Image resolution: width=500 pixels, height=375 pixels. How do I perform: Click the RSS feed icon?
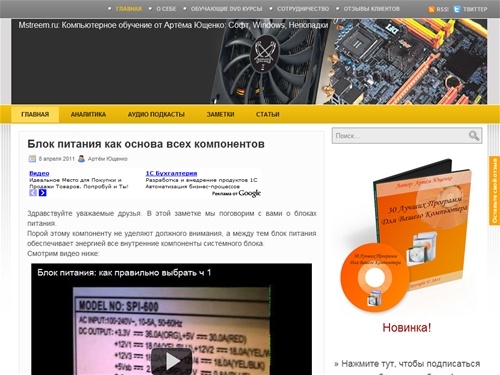[431, 9]
